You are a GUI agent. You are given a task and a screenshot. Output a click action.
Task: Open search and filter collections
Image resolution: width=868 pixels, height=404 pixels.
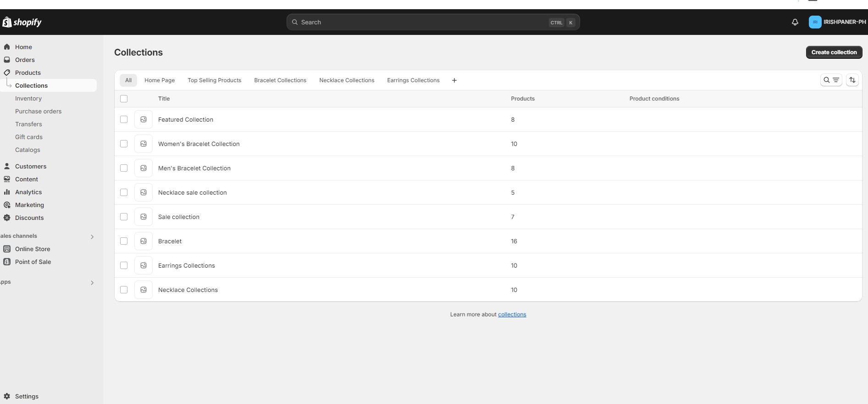click(831, 80)
